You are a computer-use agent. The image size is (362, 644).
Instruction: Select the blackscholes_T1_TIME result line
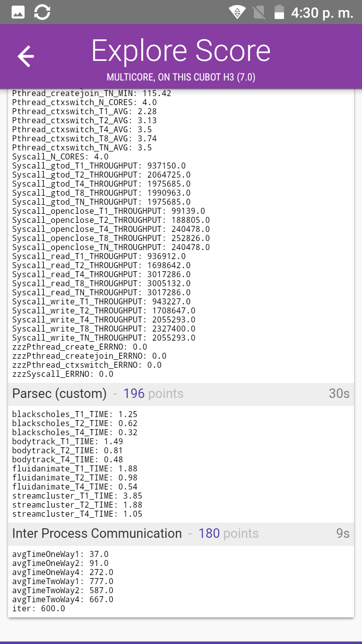coord(75,414)
